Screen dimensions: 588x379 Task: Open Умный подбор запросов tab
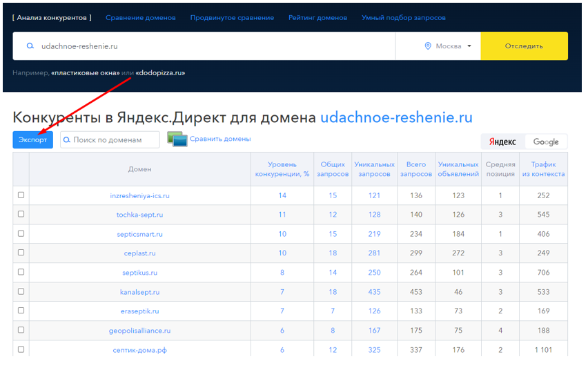click(x=404, y=18)
